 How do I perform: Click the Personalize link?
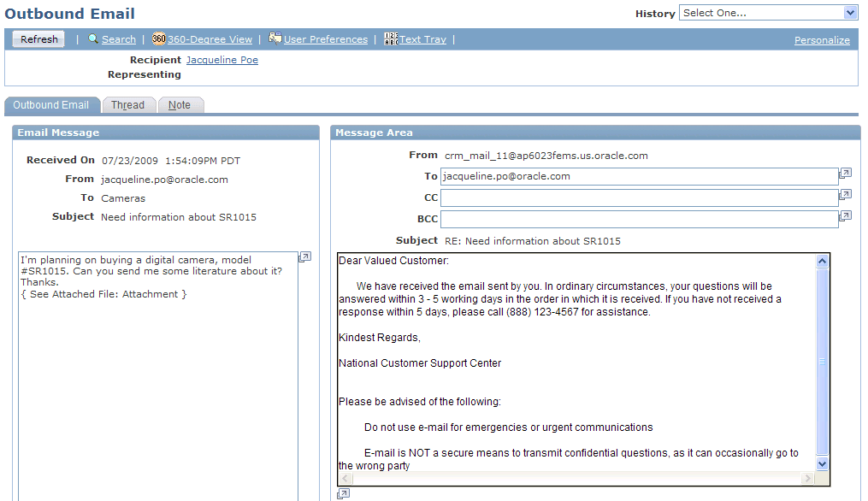click(x=821, y=40)
